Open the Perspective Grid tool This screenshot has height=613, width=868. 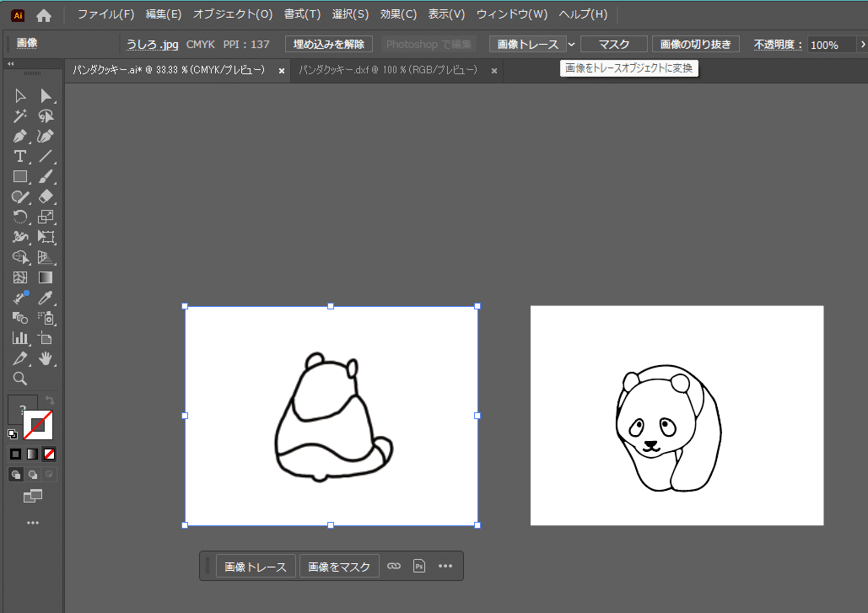[x=46, y=257]
